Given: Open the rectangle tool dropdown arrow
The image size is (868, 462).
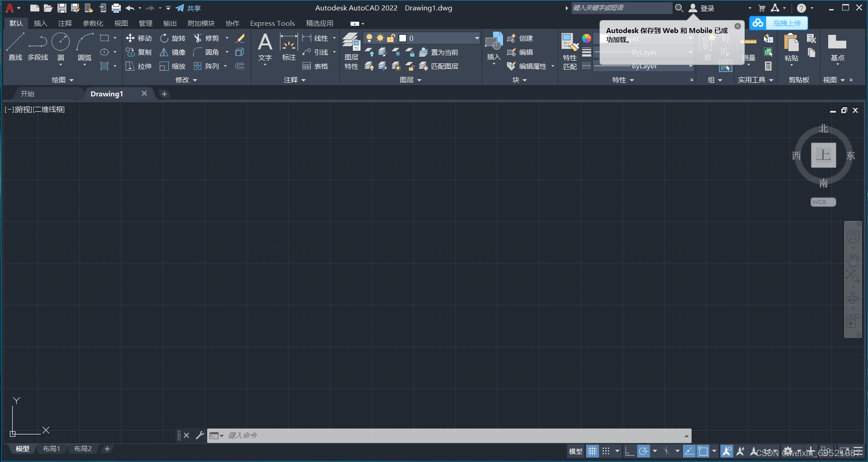Looking at the screenshot, I should 115,38.
